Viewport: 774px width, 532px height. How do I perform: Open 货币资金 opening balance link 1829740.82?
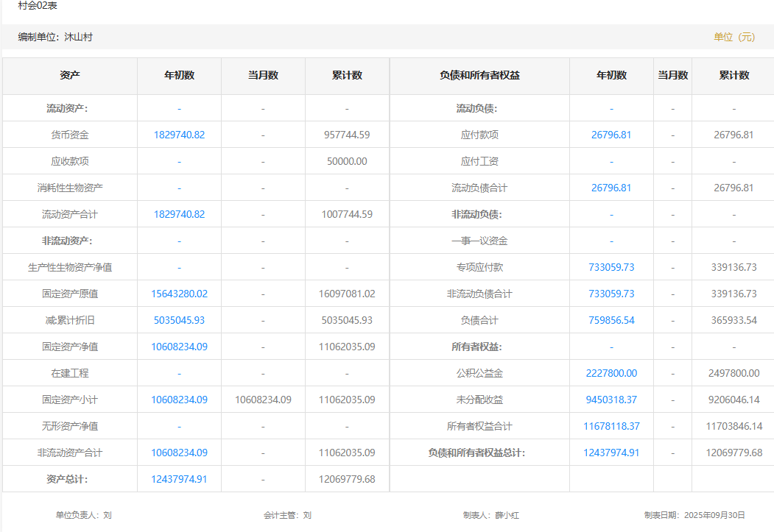pyautogui.click(x=179, y=135)
